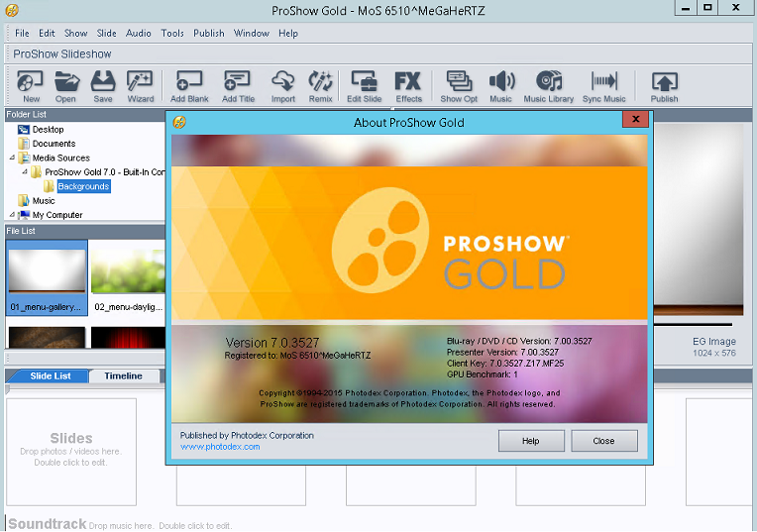The width and height of the screenshot is (757, 532).
Task: Open the FX Effects tool
Action: pyautogui.click(x=408, y=86)
